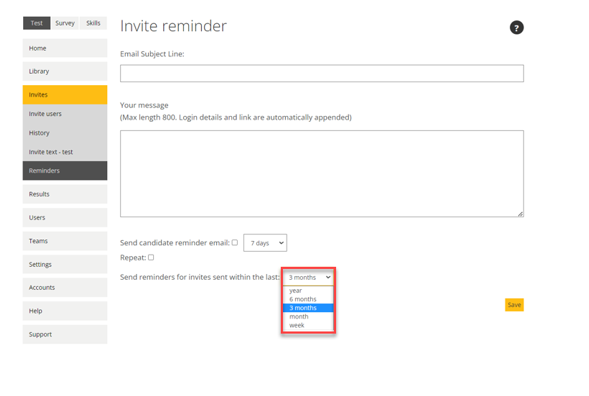The width and height of the screenshot is (589, 396).
Task: Click the Email Subject Line field
Action: 322,73
